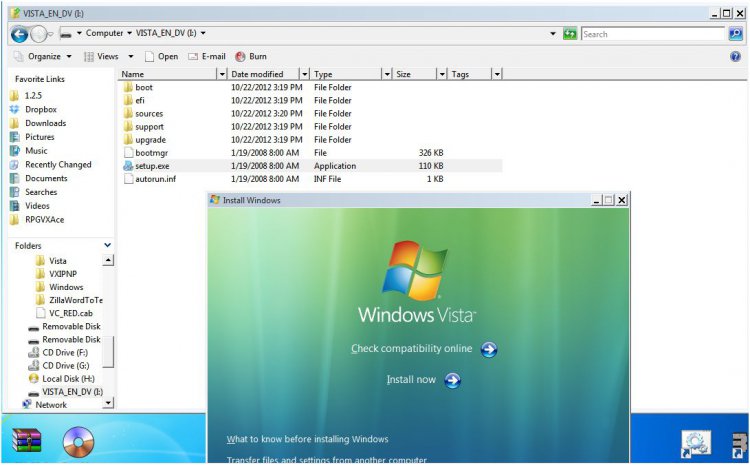Open Recently Changed in Favorite Links
Screen dimensions: 750x465
coord(51,165)
